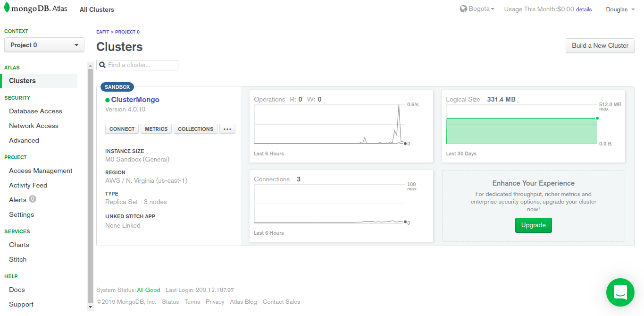Click the magnifier icon in cluster search

[x=102, y=65]
